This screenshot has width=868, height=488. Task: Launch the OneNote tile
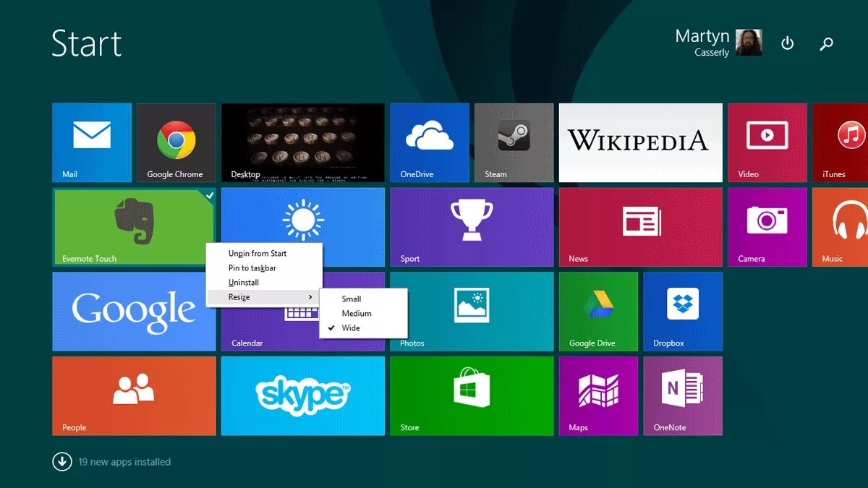[x=683, y=396]
